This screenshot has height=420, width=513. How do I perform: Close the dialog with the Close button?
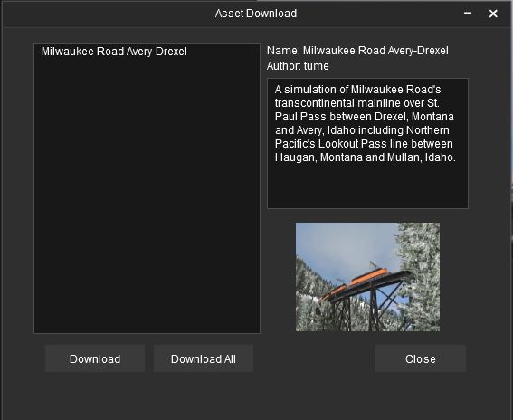point(421,358)
